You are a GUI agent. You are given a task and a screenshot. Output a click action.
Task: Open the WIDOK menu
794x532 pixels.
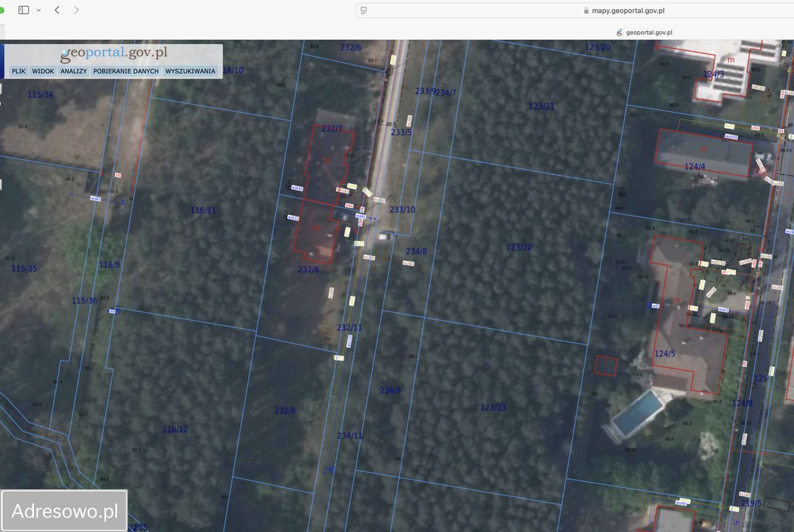pyautogui.click(x=43, y=71)
